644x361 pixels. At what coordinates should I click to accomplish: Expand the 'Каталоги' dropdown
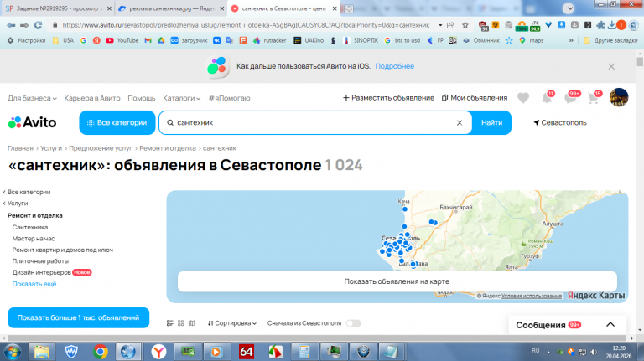tap(181, 98)
